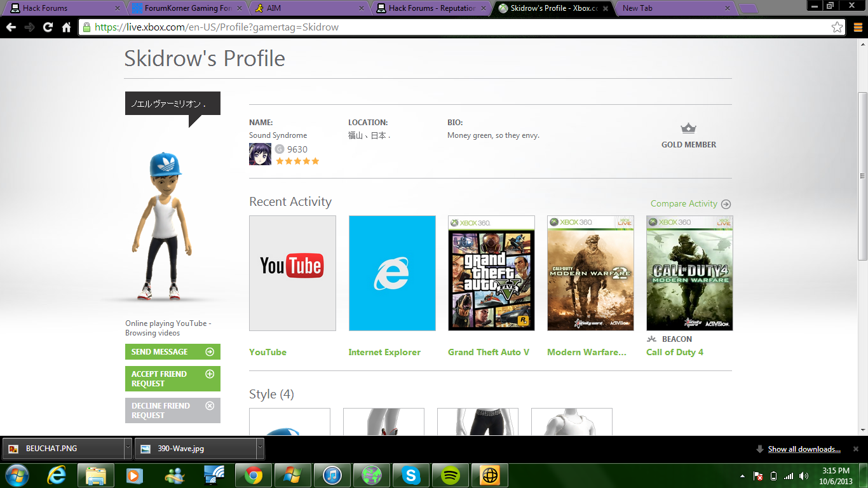Click the browser Back arrow

click(11, 27)
